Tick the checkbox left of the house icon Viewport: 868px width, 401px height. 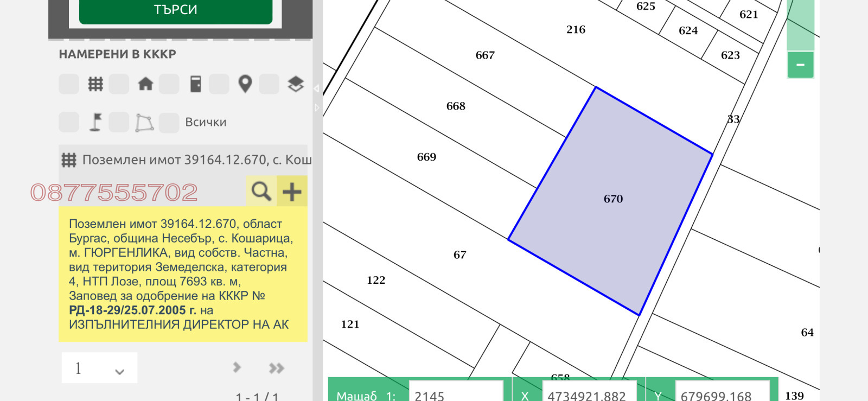coord(119,84)
